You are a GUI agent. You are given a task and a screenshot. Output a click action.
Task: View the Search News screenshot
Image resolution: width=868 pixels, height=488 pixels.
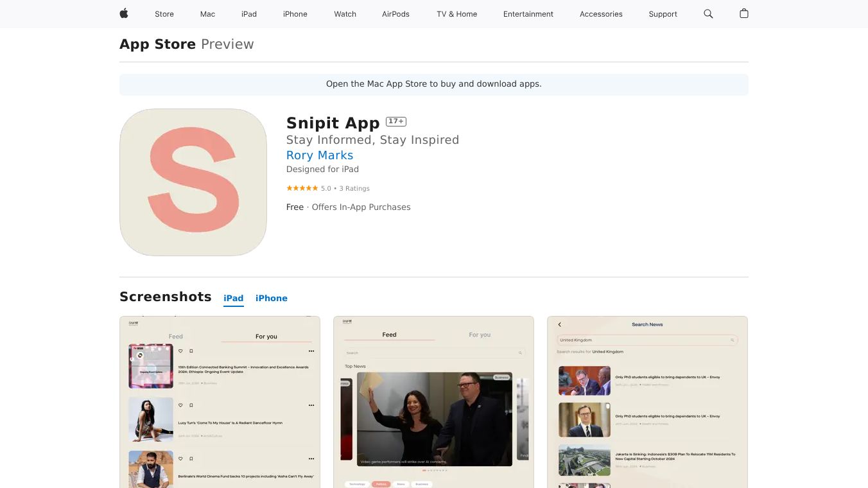(647, 402)
